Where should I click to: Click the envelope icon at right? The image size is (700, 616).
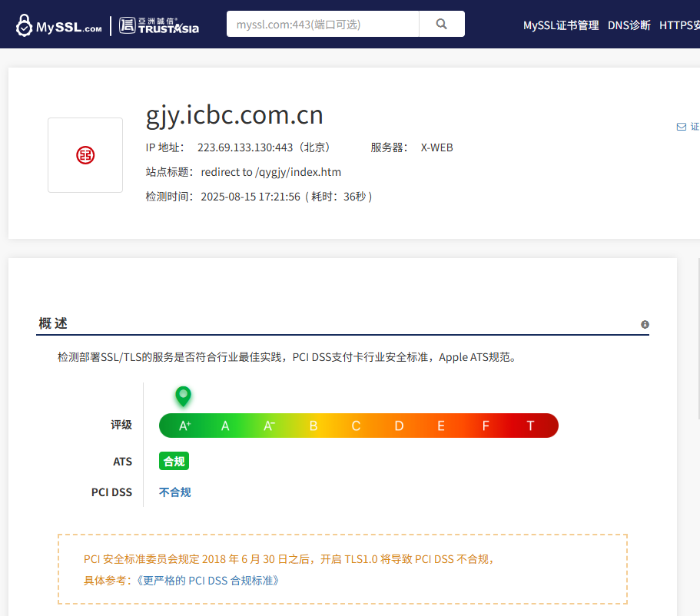coord(682,128)
